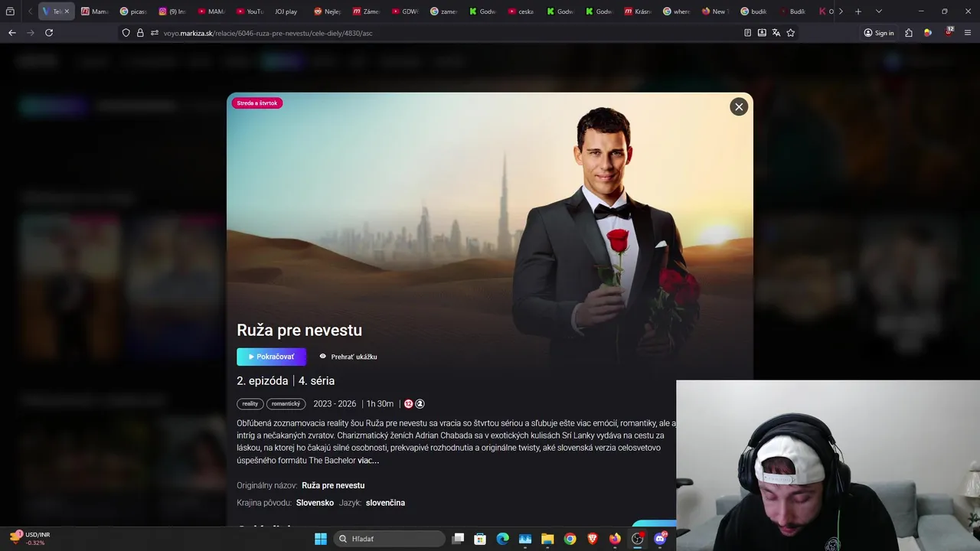The width and height of the screenshot is (980, 551).
Task: Launch Microsoft Store from taskbar
Action: [480, 539]
